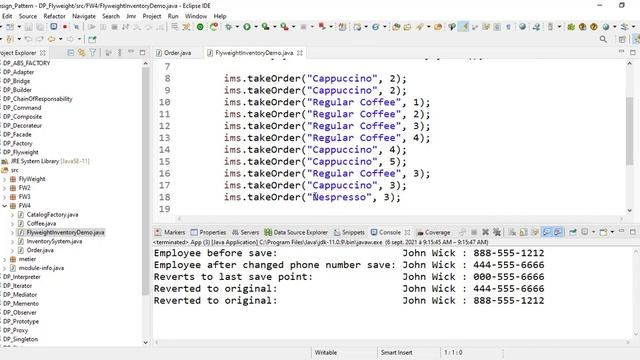
Task: Click the Save All icon in the toolbar
Action: [40, 27]
